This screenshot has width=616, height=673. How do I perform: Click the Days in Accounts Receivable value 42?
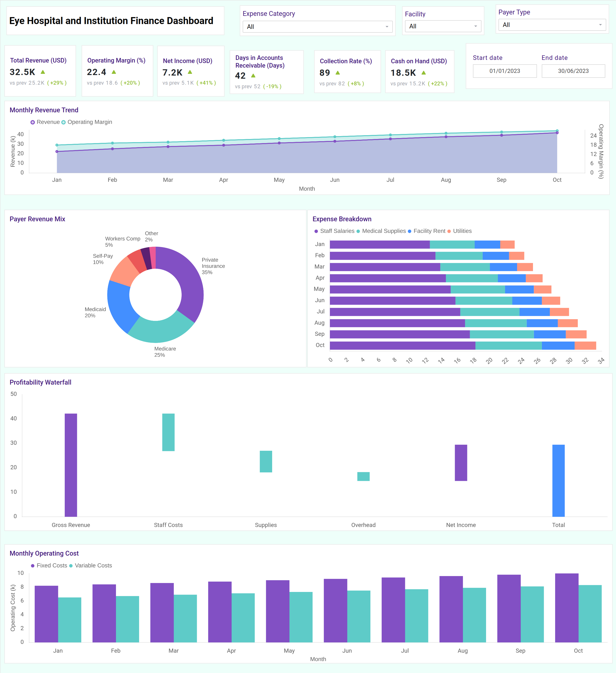pyautogui.click(x=240, y=76)
